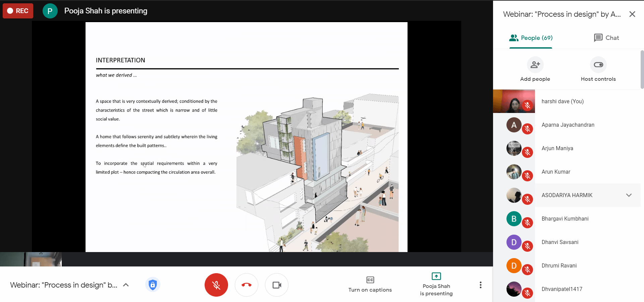Expand ASODARIYA HARMIK participant options

(x=629, y=195)
